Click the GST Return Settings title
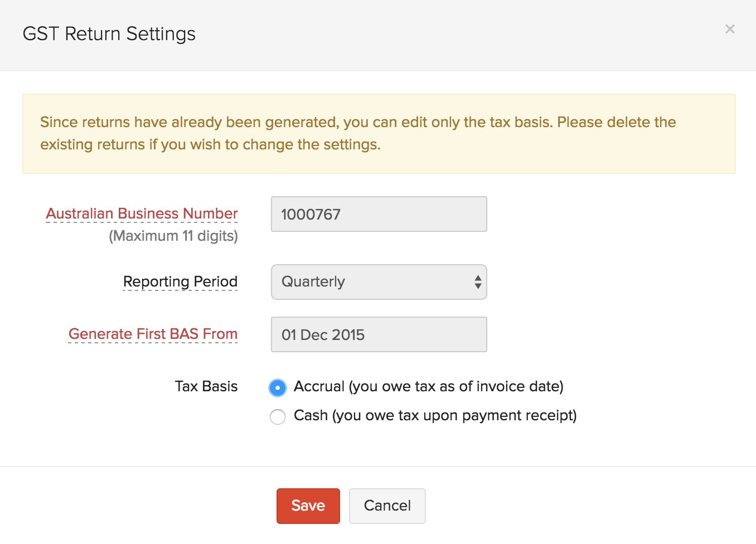Viewport: 756px width, 544px height. 109,33
